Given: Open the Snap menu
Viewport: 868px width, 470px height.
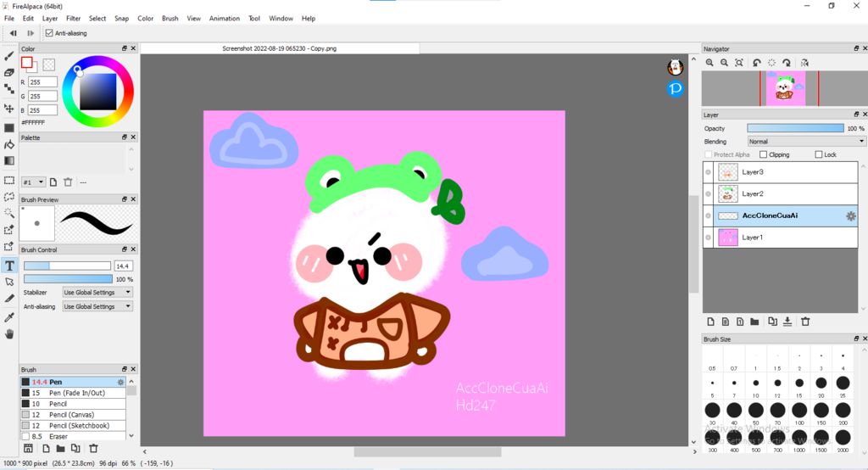Looking at the screenshot, I should [122, 19].
